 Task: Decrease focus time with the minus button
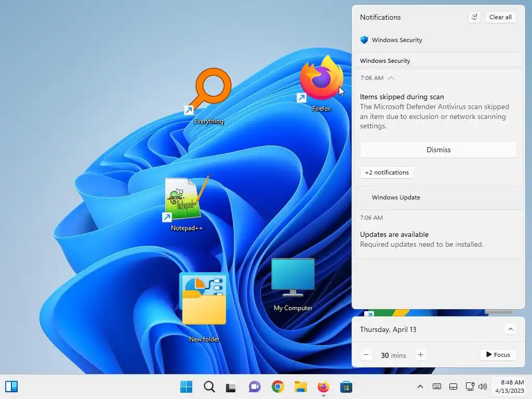366,355
